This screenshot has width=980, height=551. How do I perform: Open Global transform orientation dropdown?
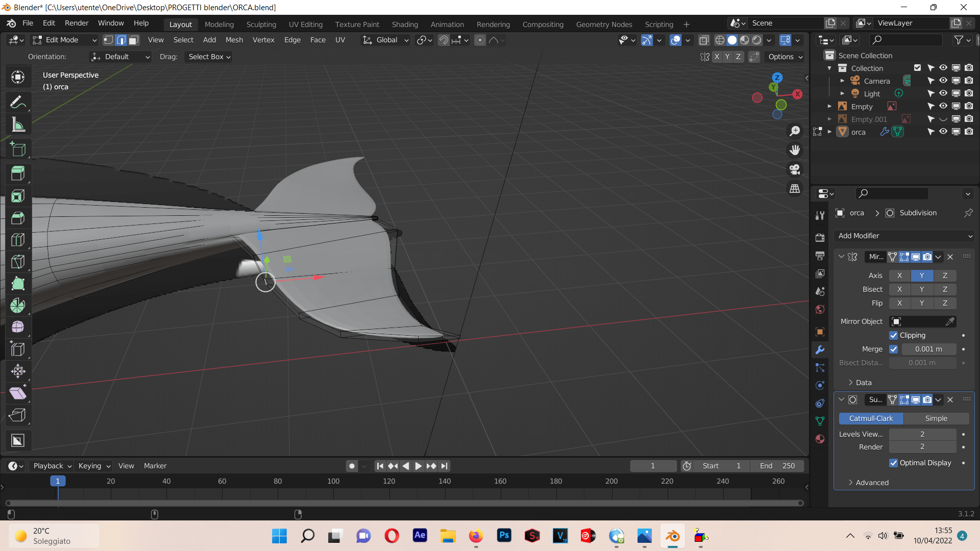coord(385,40)
